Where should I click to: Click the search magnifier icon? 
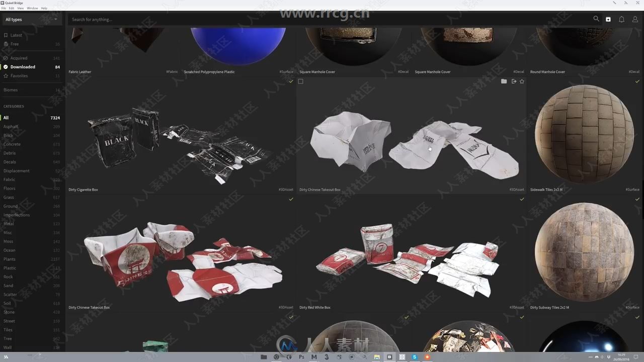[596, 19]
